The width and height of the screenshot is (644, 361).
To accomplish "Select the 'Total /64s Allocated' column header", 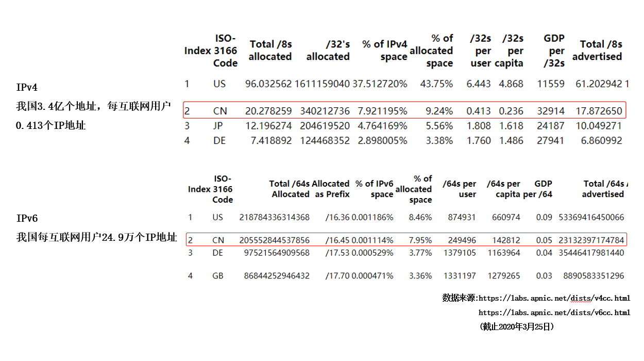I will 290,189.
